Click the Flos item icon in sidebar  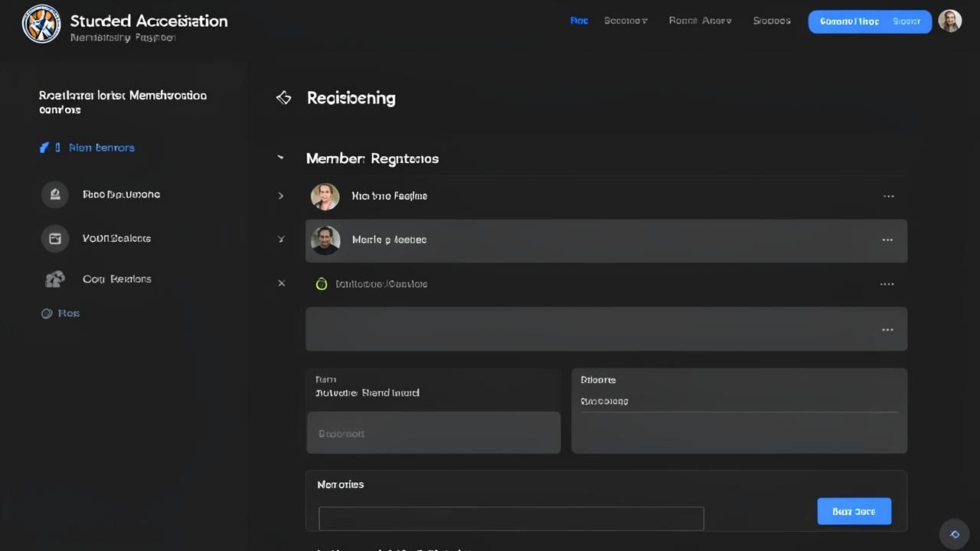coord(47,313)
